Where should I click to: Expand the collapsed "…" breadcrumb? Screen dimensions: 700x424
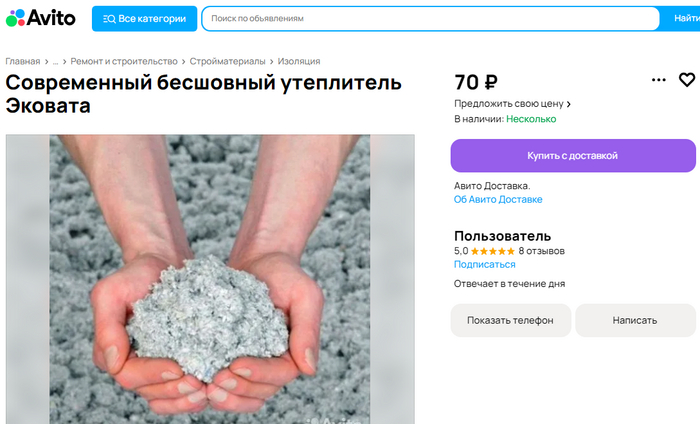tap(56, 61)
